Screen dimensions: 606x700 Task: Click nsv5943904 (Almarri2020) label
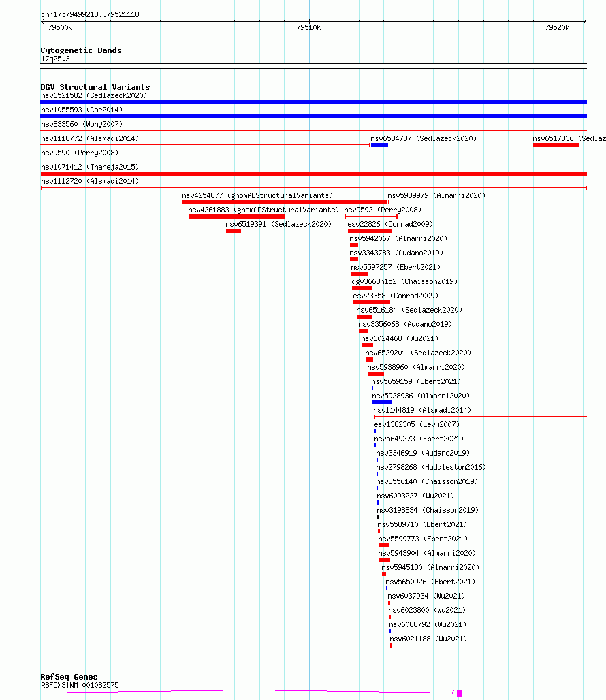(427, 552)
